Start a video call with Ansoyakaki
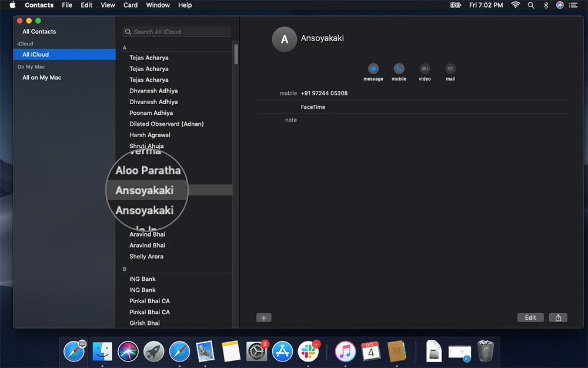 [425, 69]
